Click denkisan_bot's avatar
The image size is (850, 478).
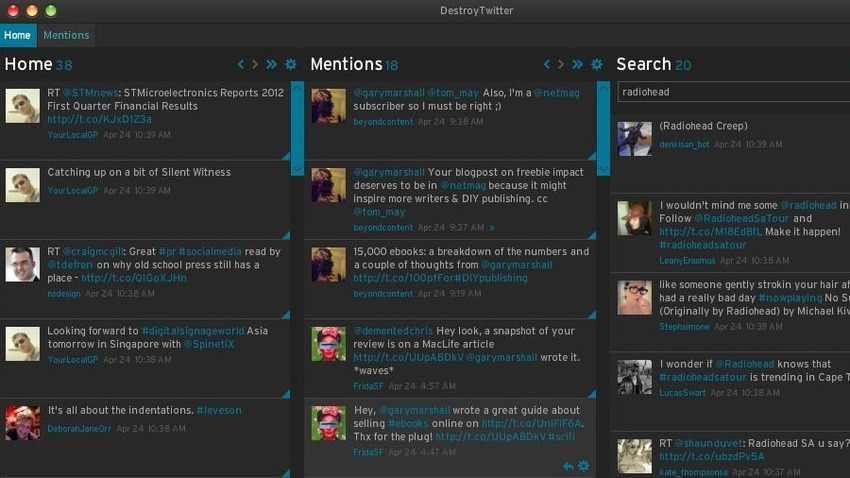(635, 139)
